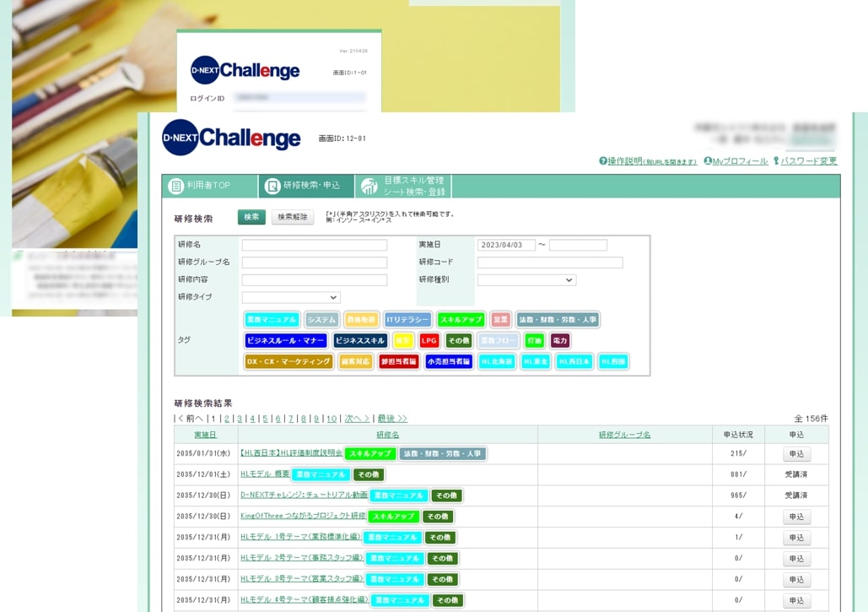The height and width of the screenshot is (612, 868).
Task: Open the 利用者TOP tab
Action: 210,186
